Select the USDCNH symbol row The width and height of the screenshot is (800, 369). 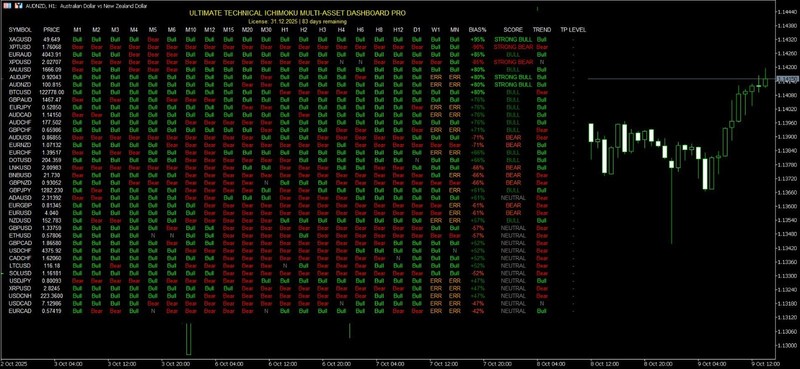pyautogui.click(x=20, y=296)
